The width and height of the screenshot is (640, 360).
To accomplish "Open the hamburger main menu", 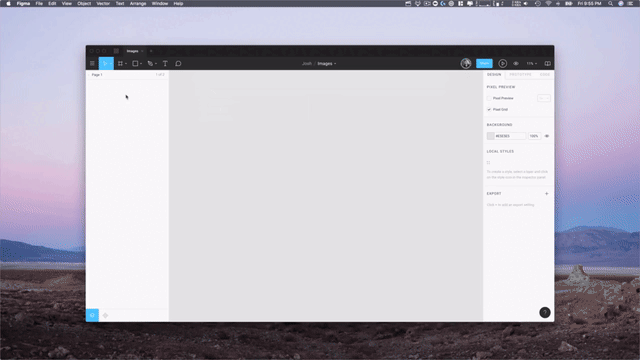I will click(92, 64).
